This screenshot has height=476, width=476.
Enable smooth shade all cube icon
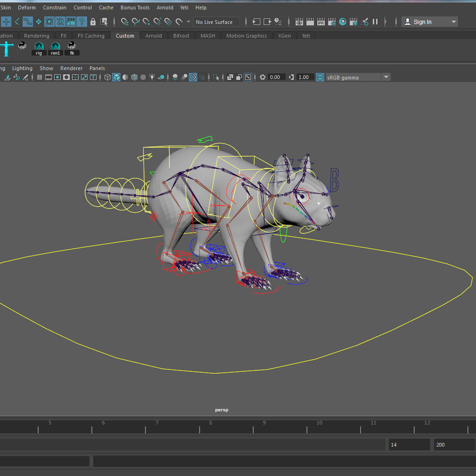(x=116, y=77)
